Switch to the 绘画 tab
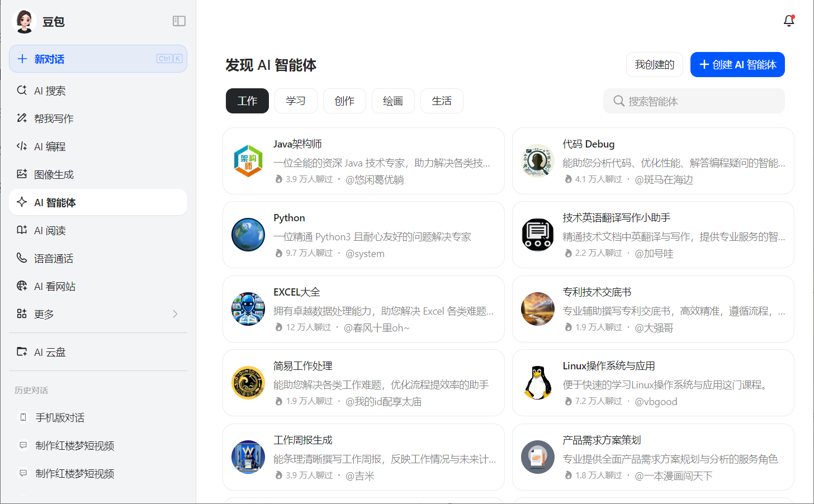Viewport: 814px width, 504px height. (393, 101)
